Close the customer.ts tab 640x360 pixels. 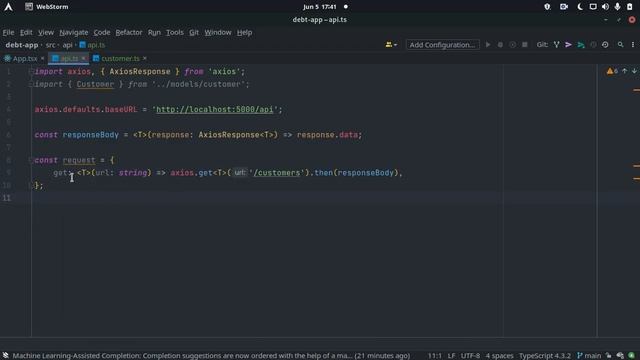144,58
